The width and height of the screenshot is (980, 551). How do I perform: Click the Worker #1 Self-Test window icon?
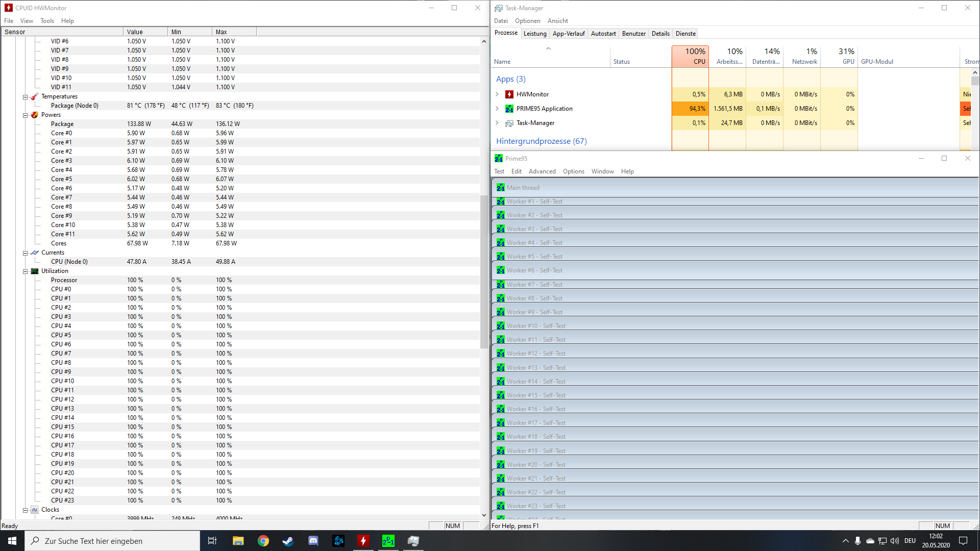point(501,202)
